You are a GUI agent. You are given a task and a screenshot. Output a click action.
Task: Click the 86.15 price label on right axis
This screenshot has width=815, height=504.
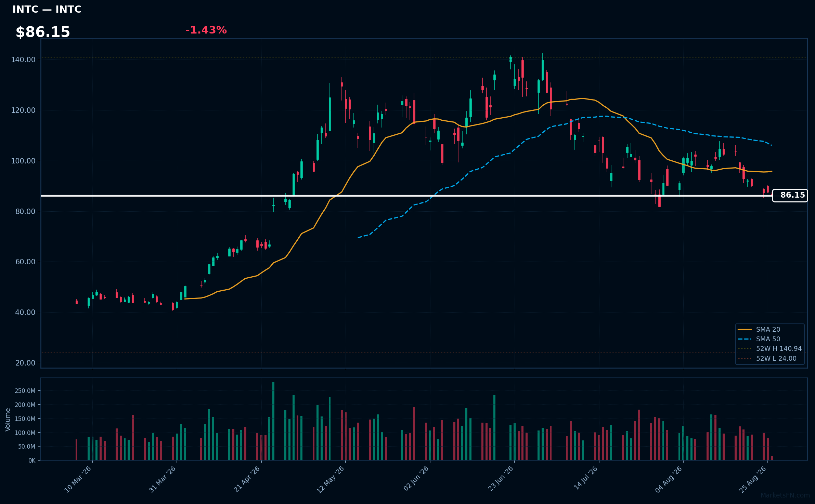(x=790, y=195)
